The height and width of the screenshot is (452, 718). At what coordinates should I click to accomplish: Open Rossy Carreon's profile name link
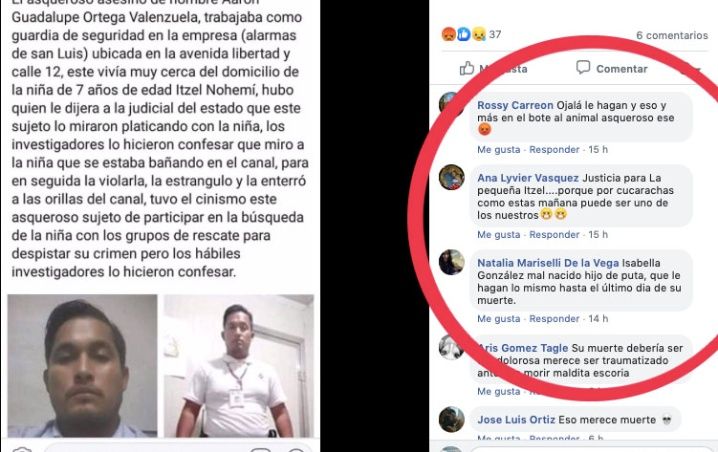(515, 105)
